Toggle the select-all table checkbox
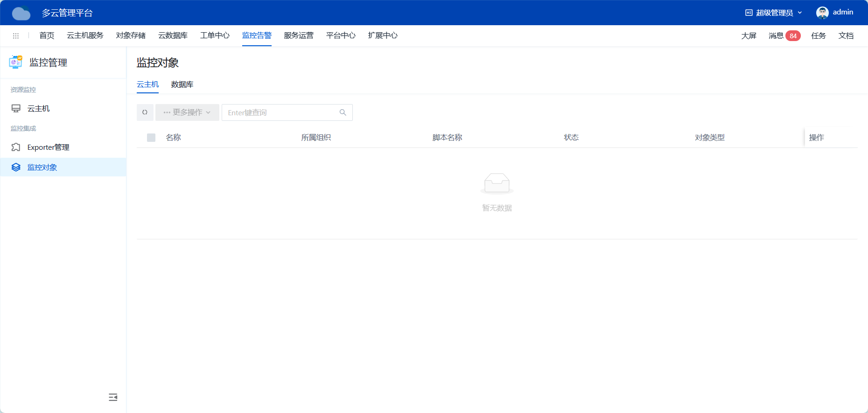This screenshot has height=413, width=868. coord(151,138)
